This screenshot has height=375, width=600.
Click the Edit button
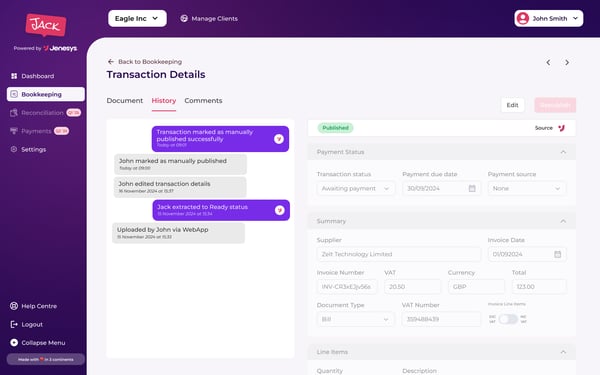[512, 105]
